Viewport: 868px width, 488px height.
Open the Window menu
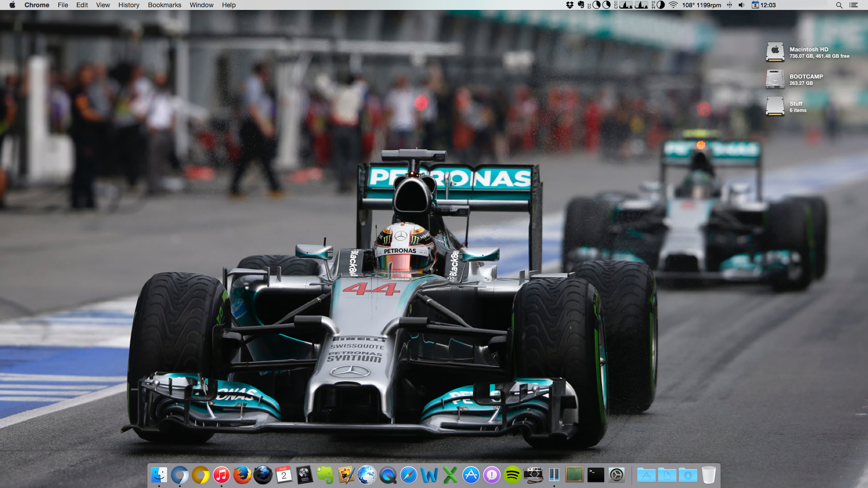(x=202, y=5)
